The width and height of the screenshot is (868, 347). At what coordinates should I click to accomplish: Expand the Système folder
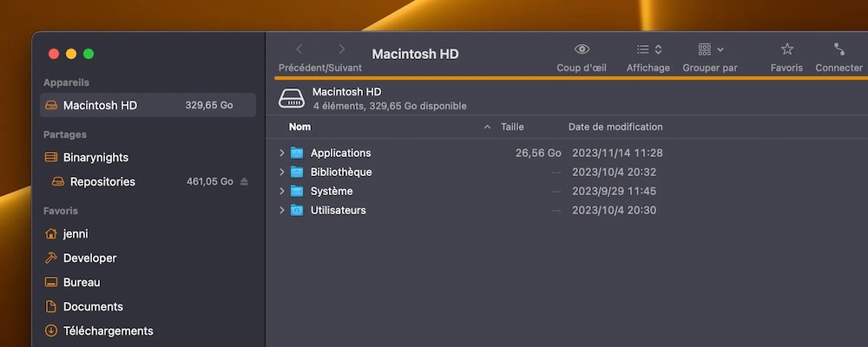282,191
